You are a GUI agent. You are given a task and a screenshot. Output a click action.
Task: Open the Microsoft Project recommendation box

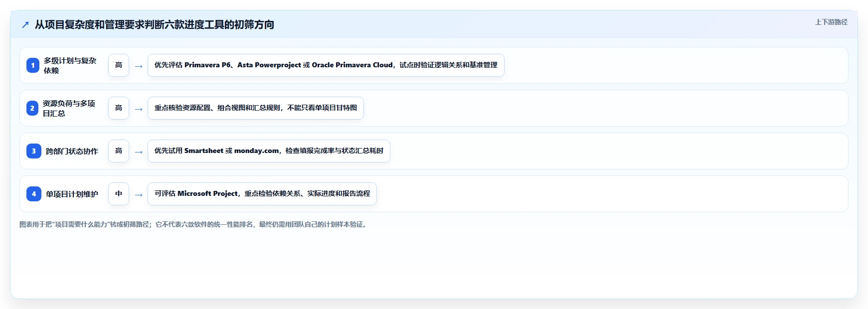point(262,194)
